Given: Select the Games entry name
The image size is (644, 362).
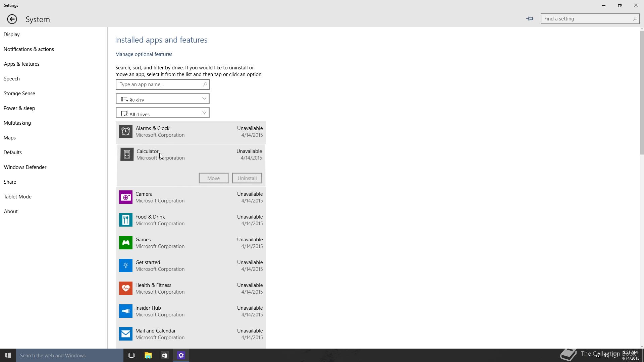Looking at the screenshot, I should 143,240.
